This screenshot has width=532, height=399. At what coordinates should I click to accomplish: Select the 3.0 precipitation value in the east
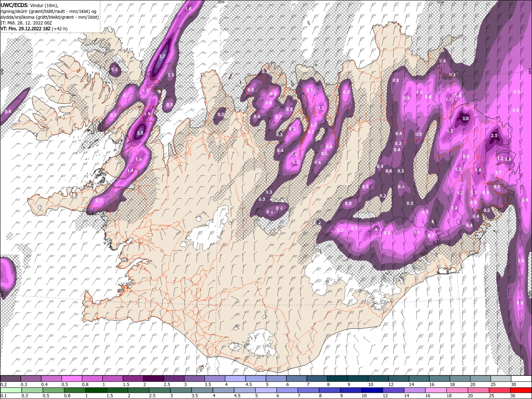tap(465, 118)
